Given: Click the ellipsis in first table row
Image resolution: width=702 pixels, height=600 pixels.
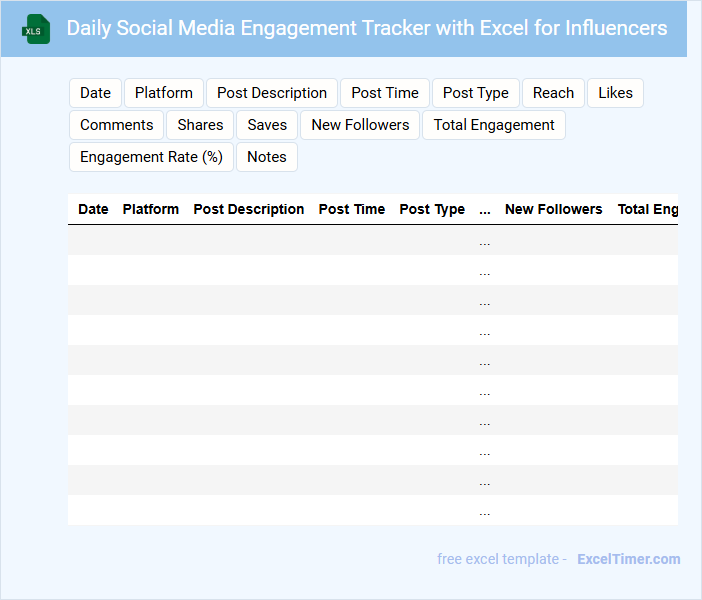Looking at the screenshot, I should 485,241.
